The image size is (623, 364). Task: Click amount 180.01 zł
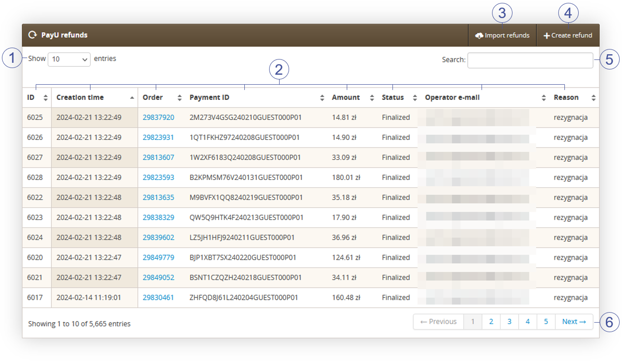pos(346,177)
